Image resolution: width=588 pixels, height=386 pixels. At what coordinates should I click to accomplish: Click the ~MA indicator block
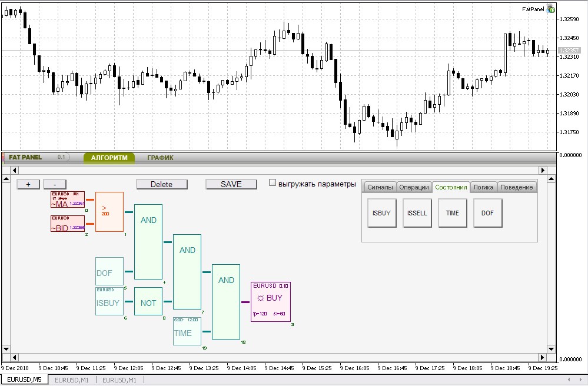coord(67,199)
